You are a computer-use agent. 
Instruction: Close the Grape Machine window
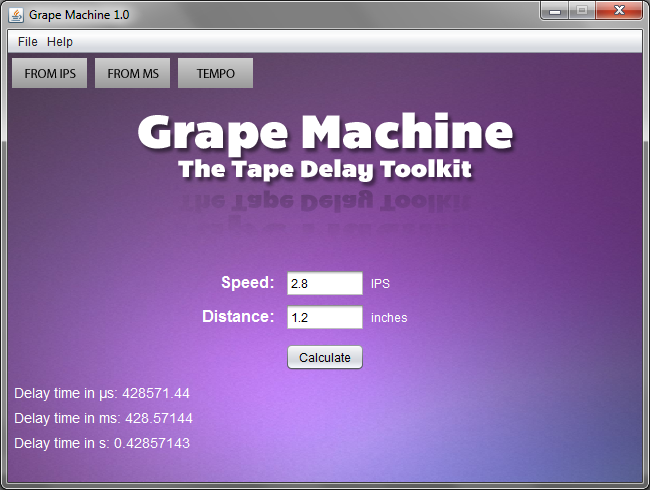(x=619, y=11)
